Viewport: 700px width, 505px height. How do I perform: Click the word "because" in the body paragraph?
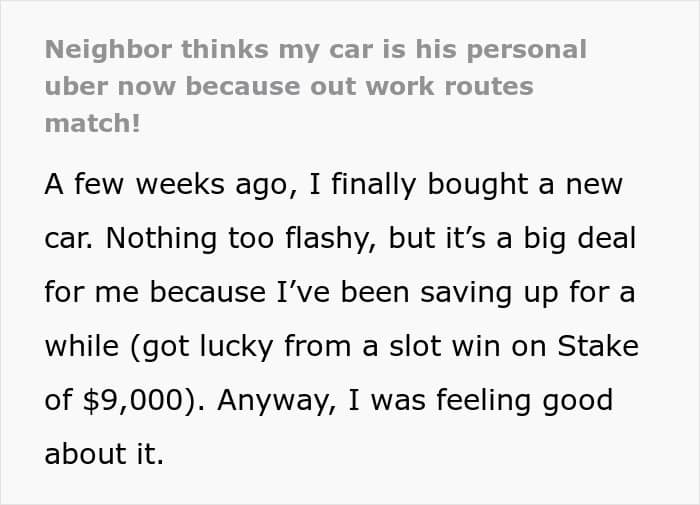[x=208, y=292]
